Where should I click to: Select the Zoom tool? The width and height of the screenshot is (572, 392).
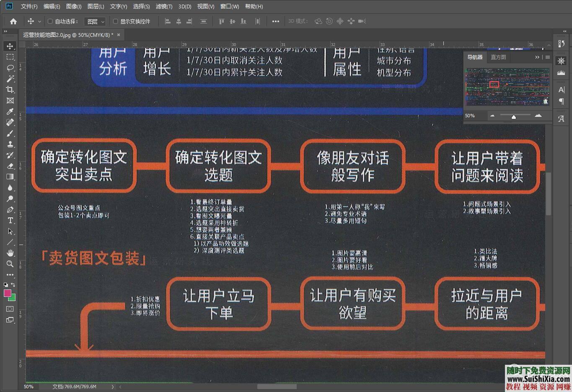tap(10, 264)
